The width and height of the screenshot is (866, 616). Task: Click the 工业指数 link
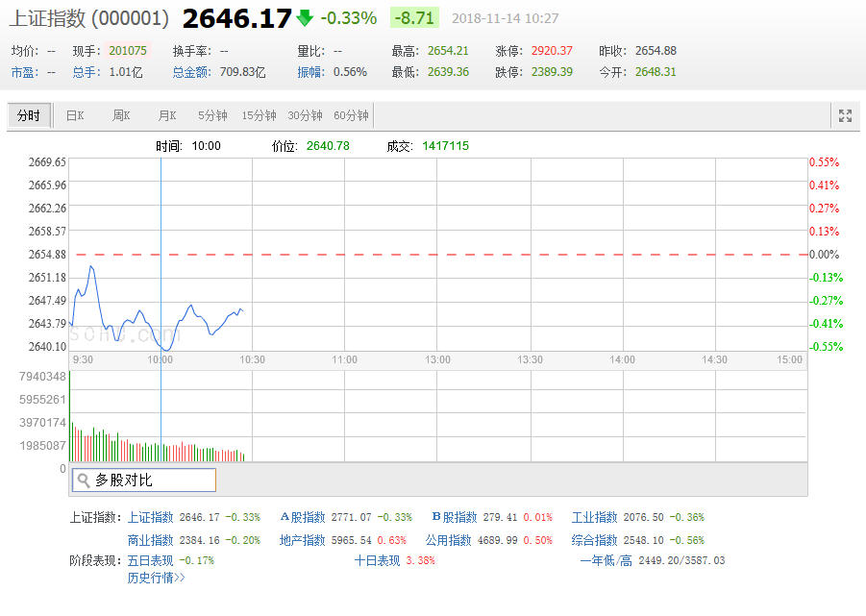coord(595,517)
